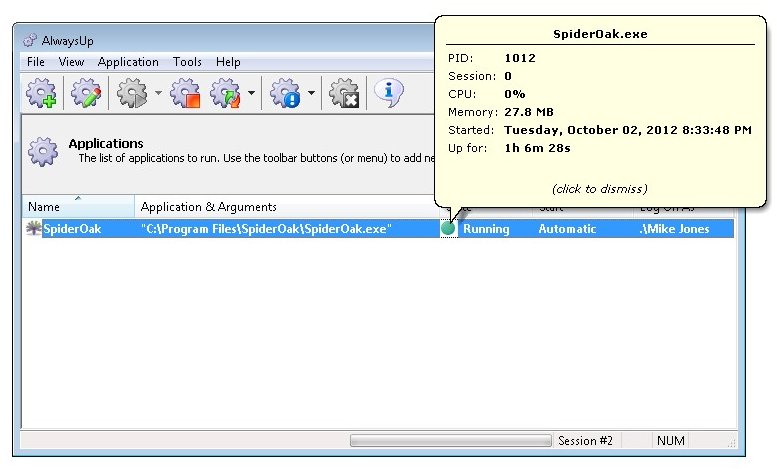Click the Edit Application pencil icon
This screenshot has height=469, width=777.
tap(86, 93)
